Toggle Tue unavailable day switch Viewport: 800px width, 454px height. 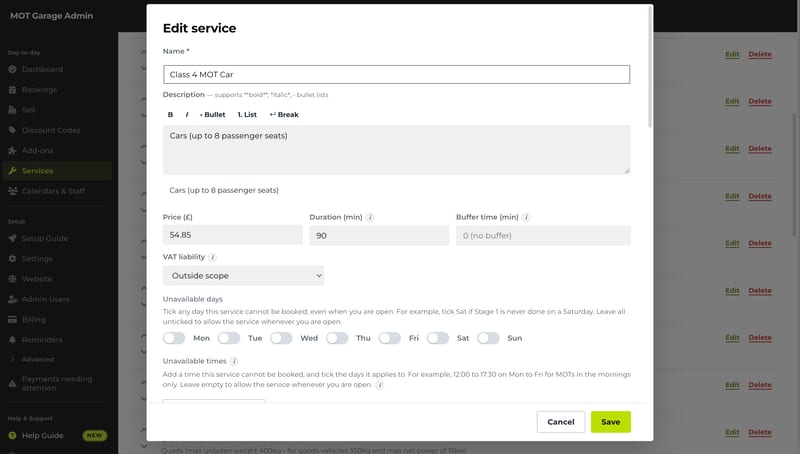(x=229, y=338)
